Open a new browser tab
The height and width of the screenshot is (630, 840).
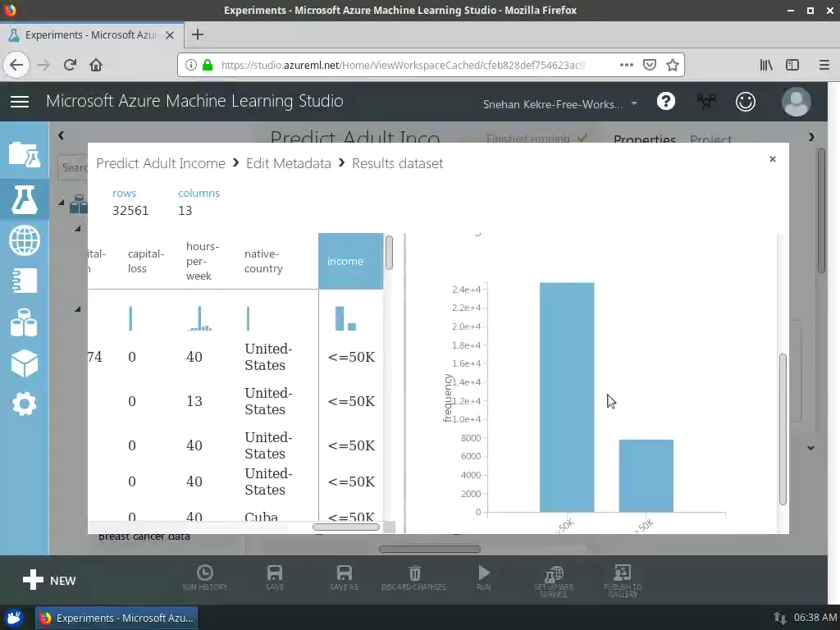coord(197,34)
